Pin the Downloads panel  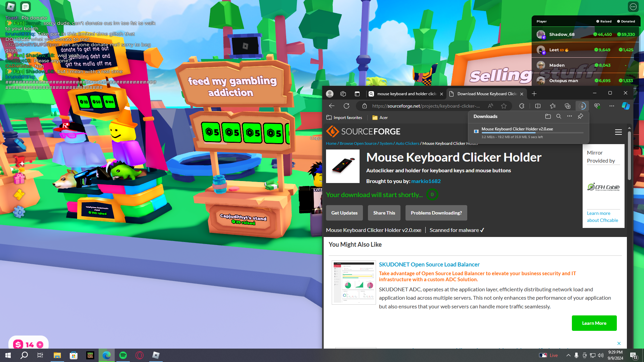(580, 116)
